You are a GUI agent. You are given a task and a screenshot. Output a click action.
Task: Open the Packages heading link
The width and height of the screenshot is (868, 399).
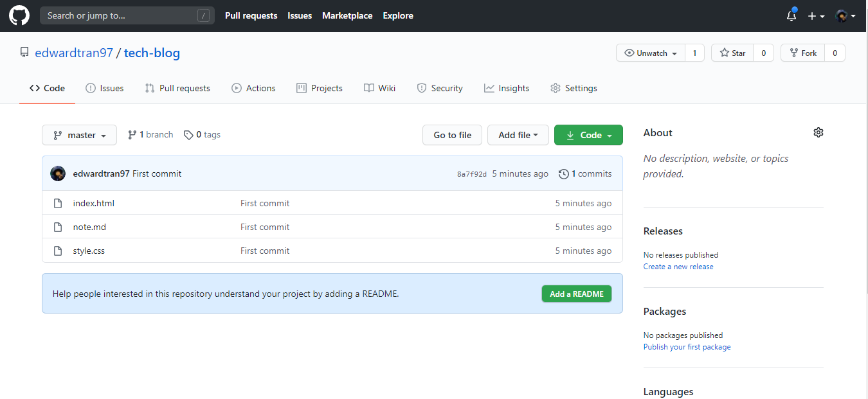click(665, 311)
